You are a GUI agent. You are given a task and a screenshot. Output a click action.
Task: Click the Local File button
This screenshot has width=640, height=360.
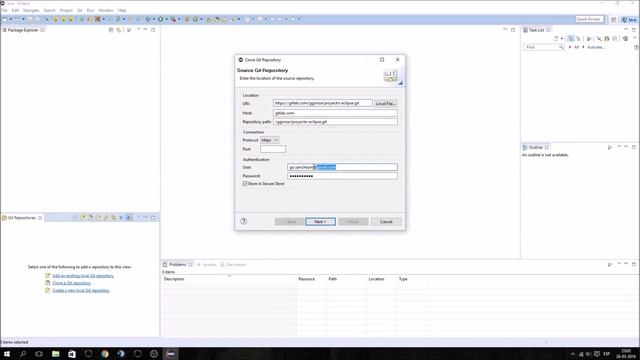[x=385, y=104]
